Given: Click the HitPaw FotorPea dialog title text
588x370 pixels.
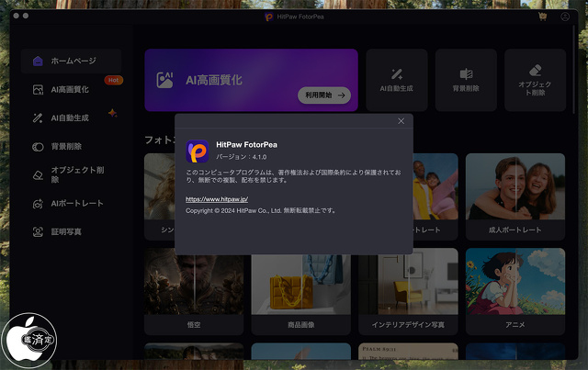Looking at the screenshot, I should click(246, 145).
